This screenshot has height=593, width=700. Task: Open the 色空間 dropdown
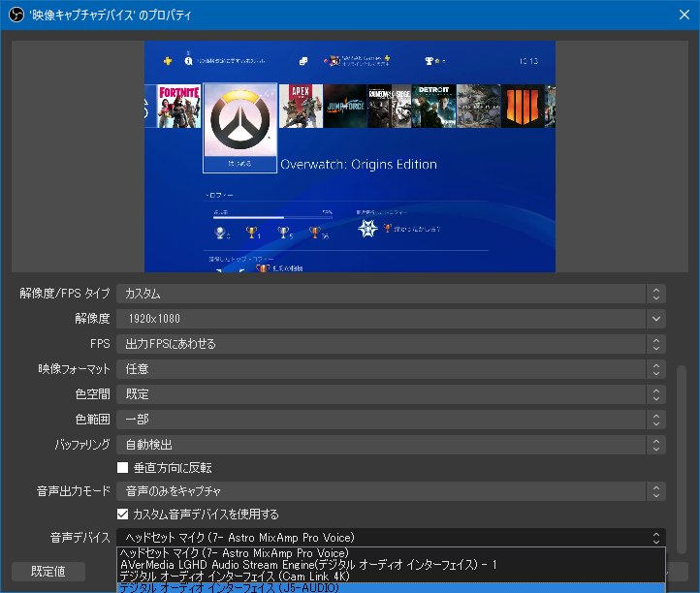pos(391,394)
